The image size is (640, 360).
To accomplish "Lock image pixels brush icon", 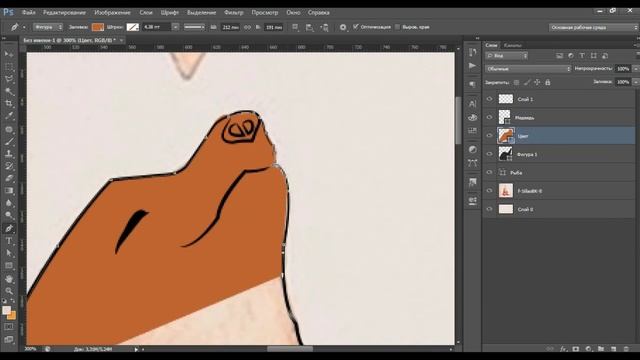I will tap(527, 82).
